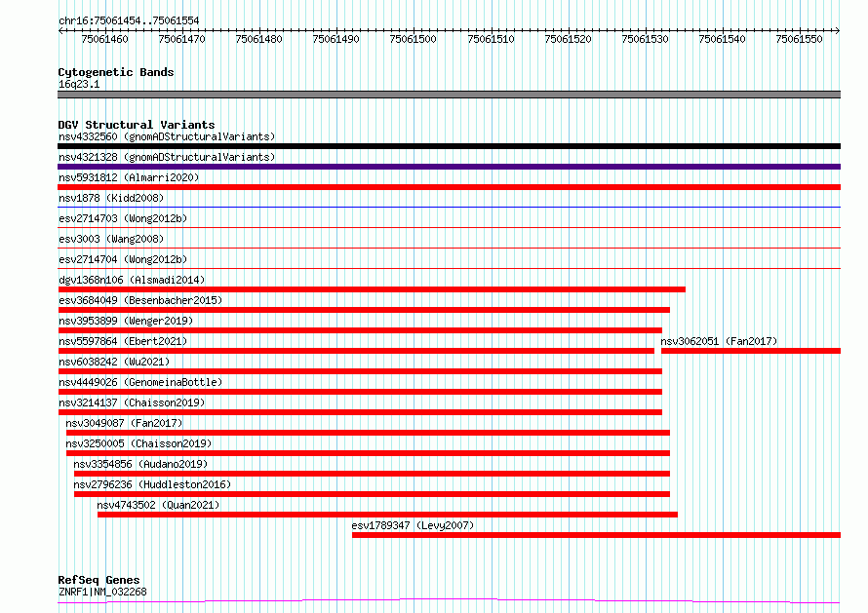Open the nsv5931812 (Almarri2020) variant
The height and width of the screenshot is (613, 868).
pos(129,177)
